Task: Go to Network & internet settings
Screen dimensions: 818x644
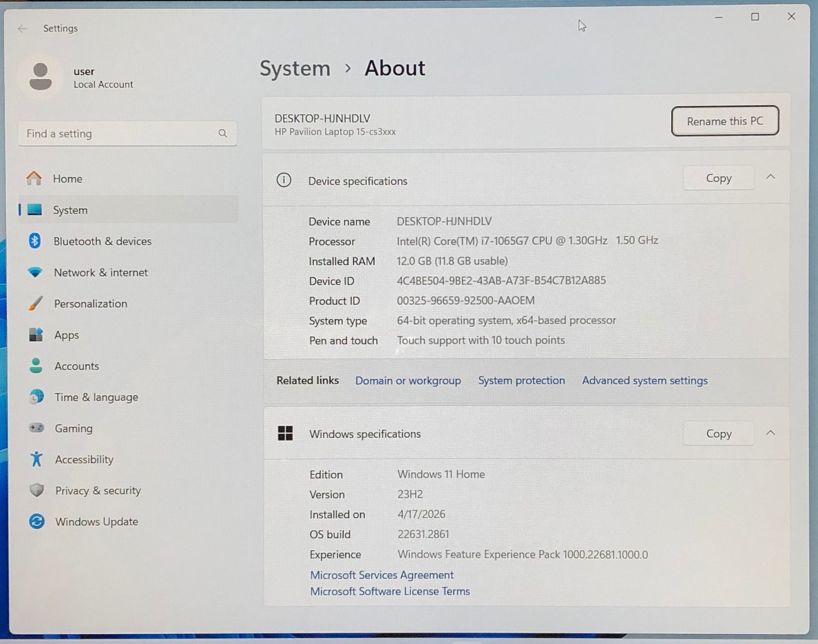Action: (x=128, y=272)
